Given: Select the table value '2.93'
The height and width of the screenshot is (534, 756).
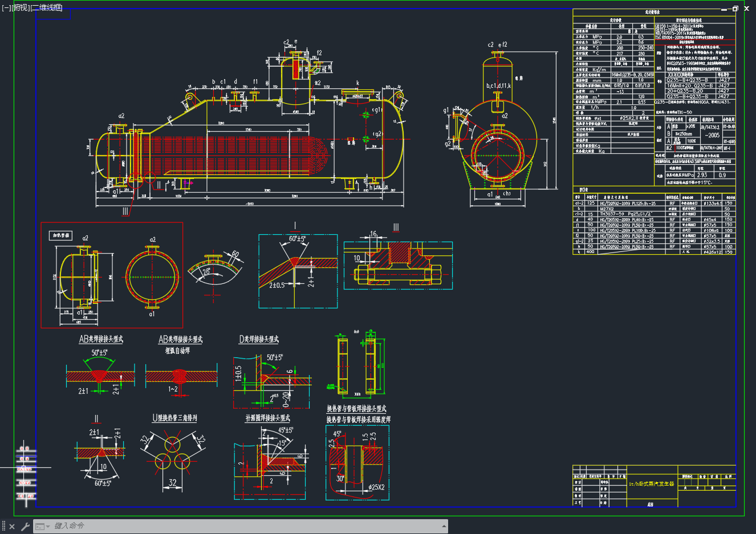Looking at the screenshot, I should pyautogui.click(x=702, y=175).
